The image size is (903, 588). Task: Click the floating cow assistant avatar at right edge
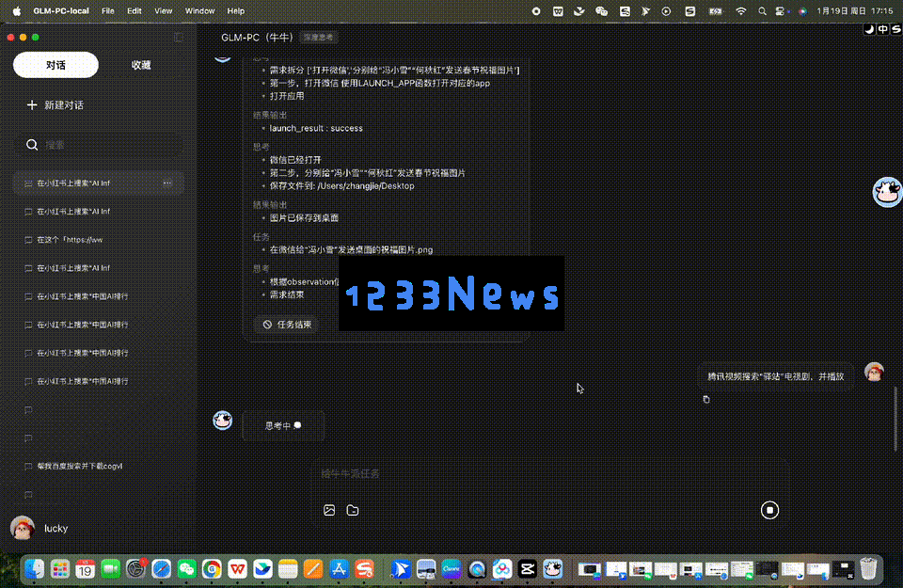(887, 192)
